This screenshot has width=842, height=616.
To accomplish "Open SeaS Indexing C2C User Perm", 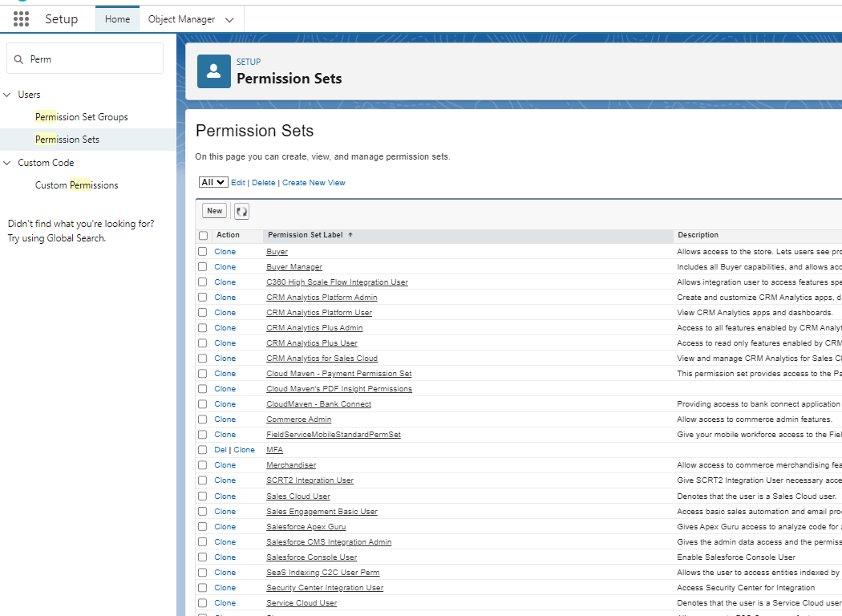I will point(322,573).
